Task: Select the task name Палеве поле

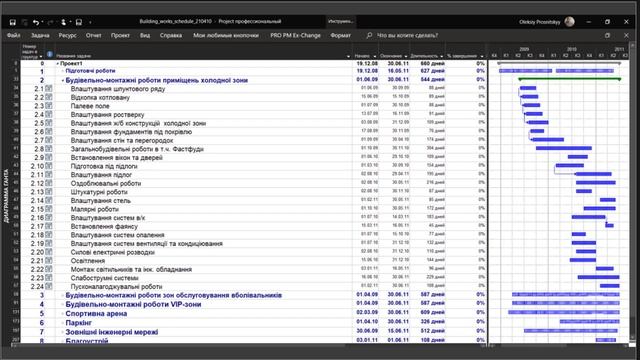Action: tap(90, 106)
